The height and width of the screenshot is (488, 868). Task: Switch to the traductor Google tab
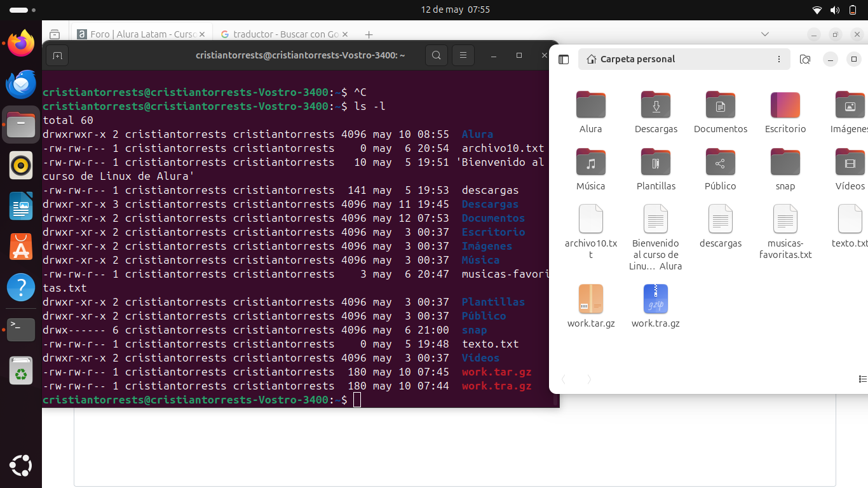pos(285,34)
